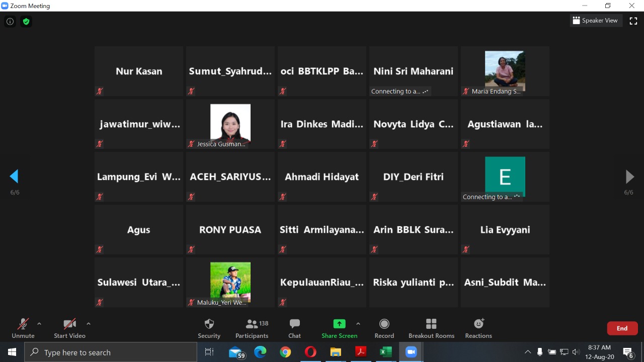Open meeting information icon
The image size is (644, 362).
point(10,22)
